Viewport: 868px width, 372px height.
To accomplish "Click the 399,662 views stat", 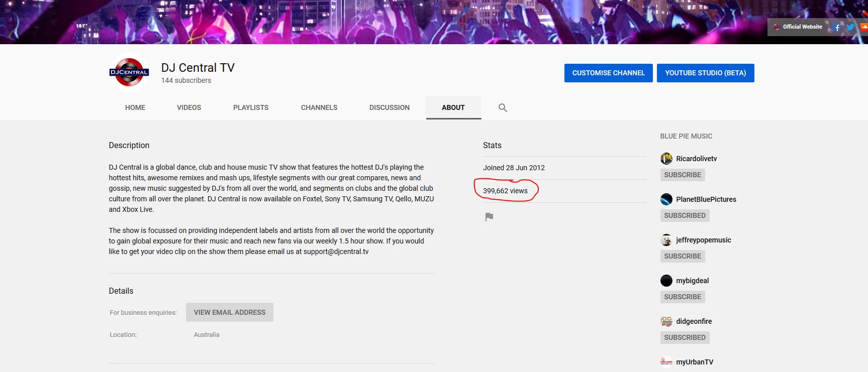I will [505, 191].
